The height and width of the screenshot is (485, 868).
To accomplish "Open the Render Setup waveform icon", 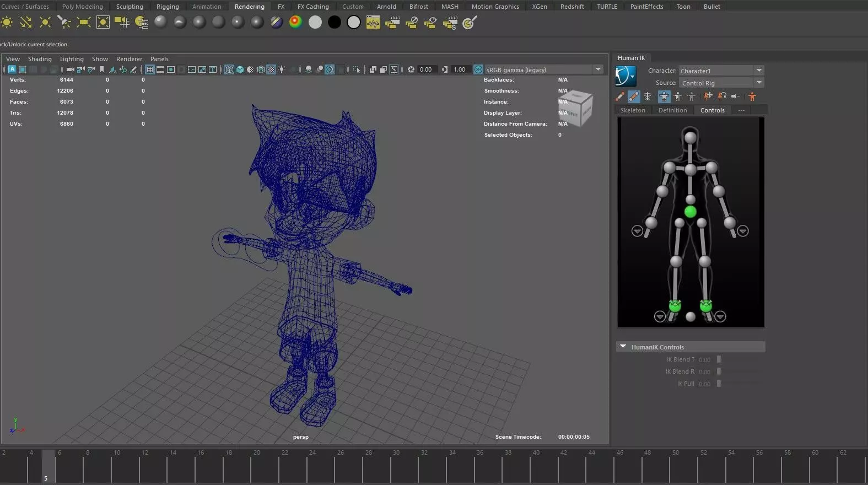I will pos(373,23).
